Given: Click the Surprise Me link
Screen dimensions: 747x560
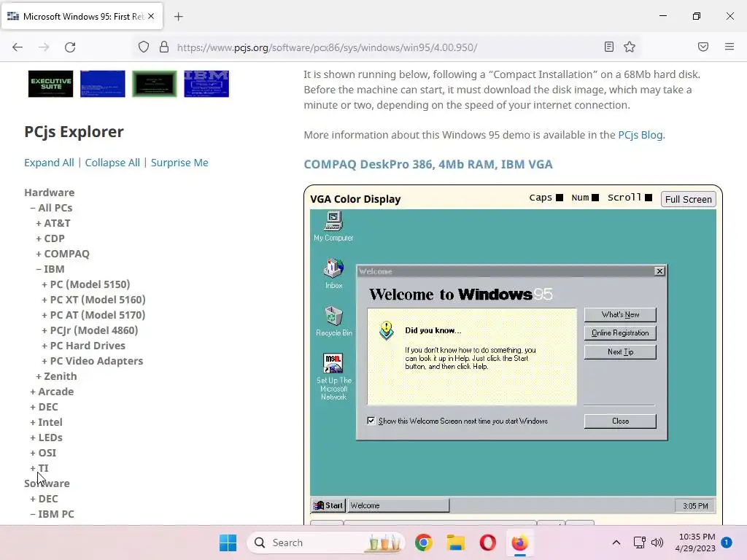Looking at the screenshot, I should tap(179, 163).
